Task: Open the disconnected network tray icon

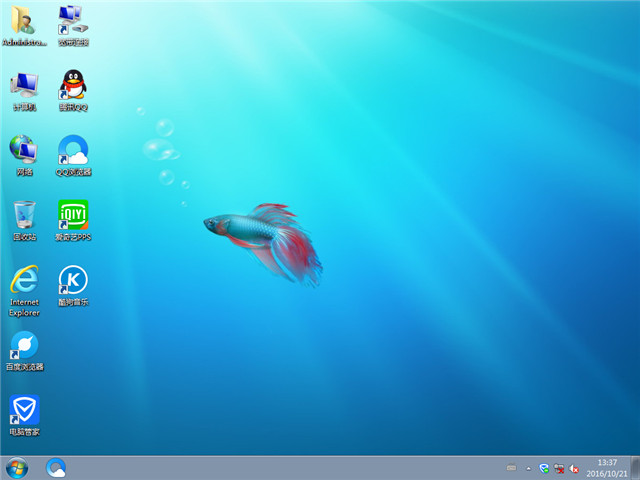Action: pos(559,469)
